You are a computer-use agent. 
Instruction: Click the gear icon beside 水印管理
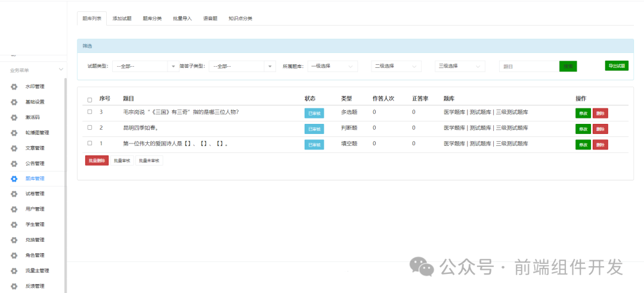click(x=14, y=86)
